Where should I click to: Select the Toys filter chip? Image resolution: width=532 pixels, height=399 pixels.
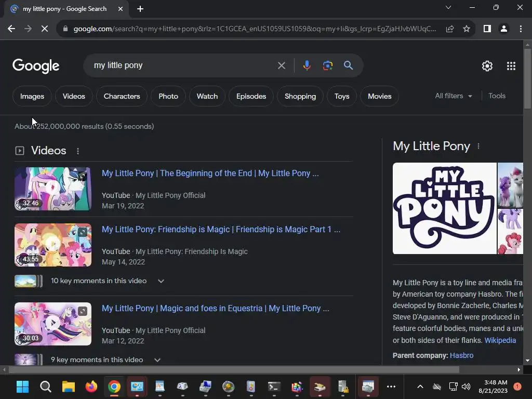coord(342,96)
